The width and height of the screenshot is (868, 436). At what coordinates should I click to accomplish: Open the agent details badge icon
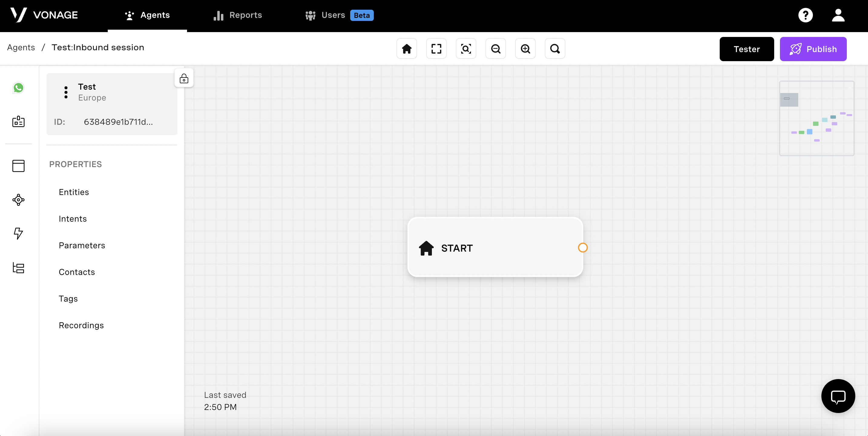18,121
